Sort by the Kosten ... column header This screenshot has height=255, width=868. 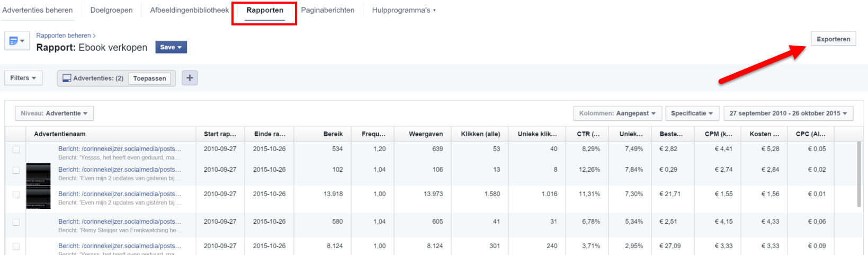pyautogui.click(x=764, y=134)
